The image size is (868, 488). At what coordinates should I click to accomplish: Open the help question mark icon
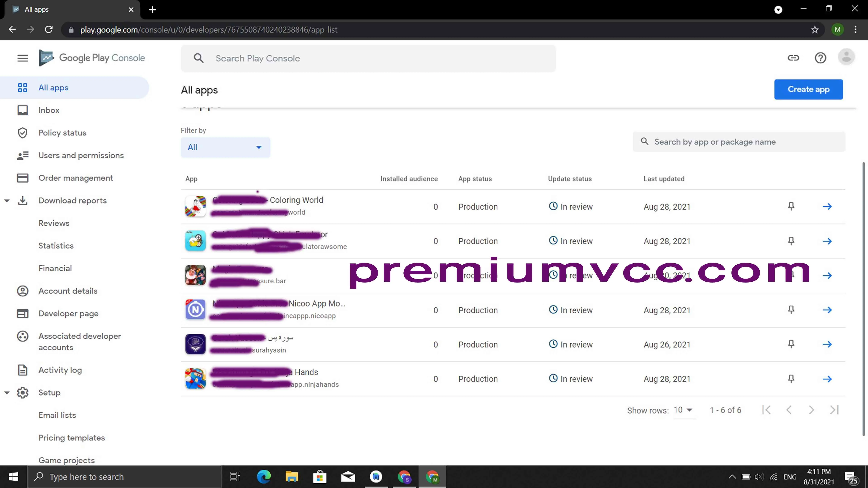coord(820,58)
